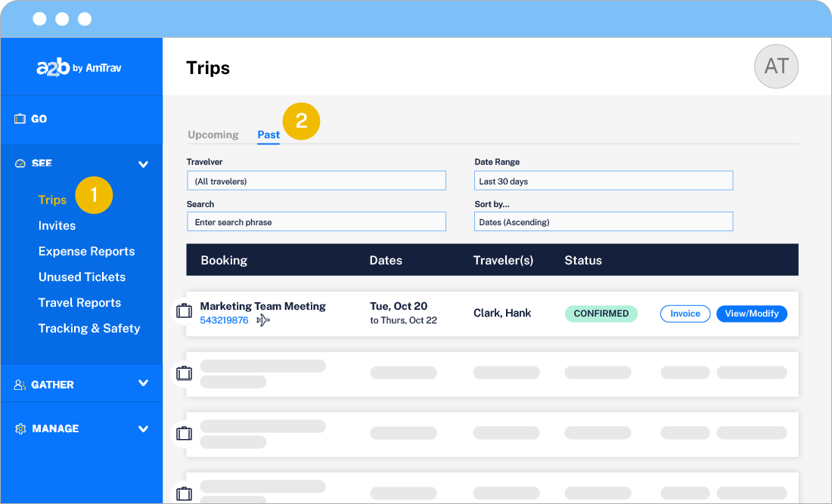Expand the MANAGE section chevron
Screen dimensions: 832x504
tap(143, 428)
